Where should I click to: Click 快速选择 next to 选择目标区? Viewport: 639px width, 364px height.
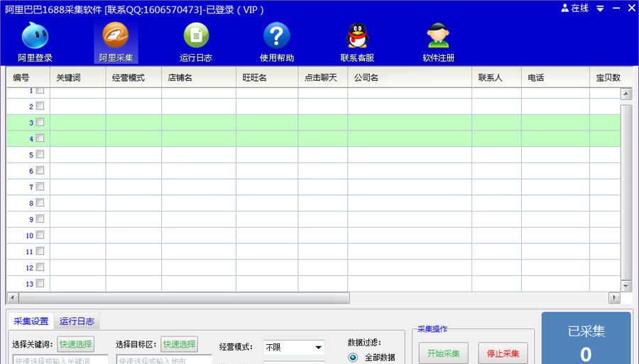pos(179,344)
